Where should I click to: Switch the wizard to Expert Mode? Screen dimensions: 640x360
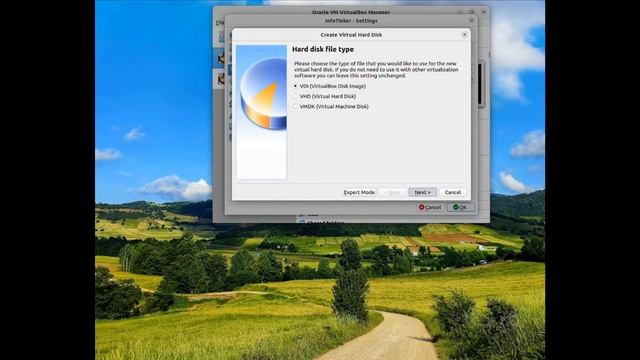point(359,192)
